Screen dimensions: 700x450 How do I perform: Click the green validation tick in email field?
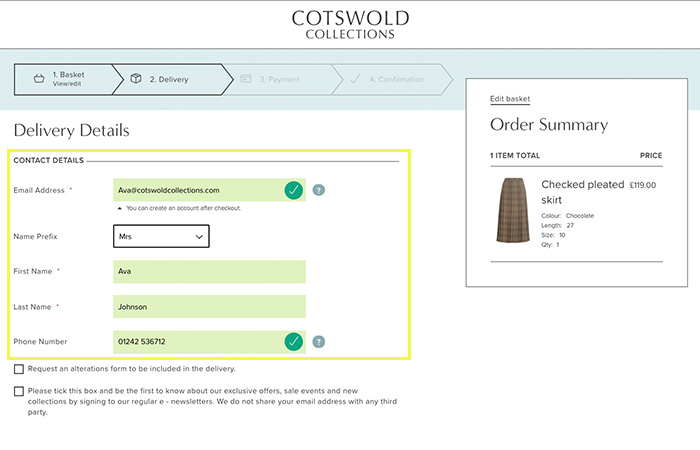pos(293,190)
